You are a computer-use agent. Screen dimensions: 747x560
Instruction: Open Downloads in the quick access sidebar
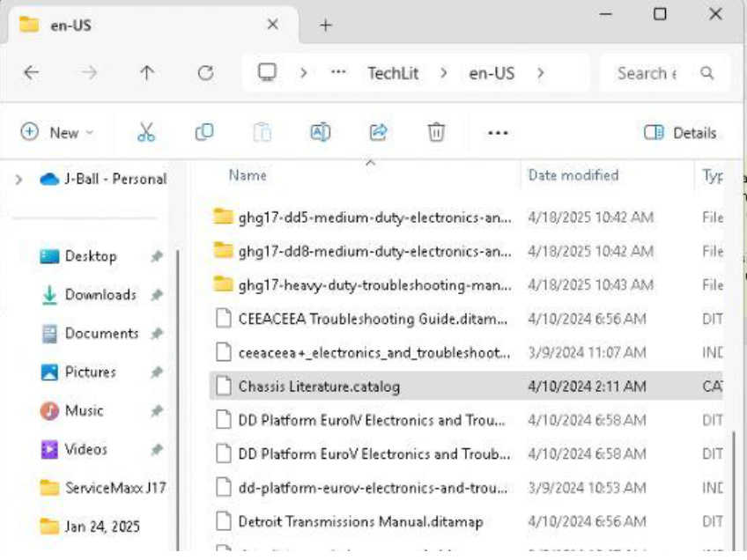(100, 295)
